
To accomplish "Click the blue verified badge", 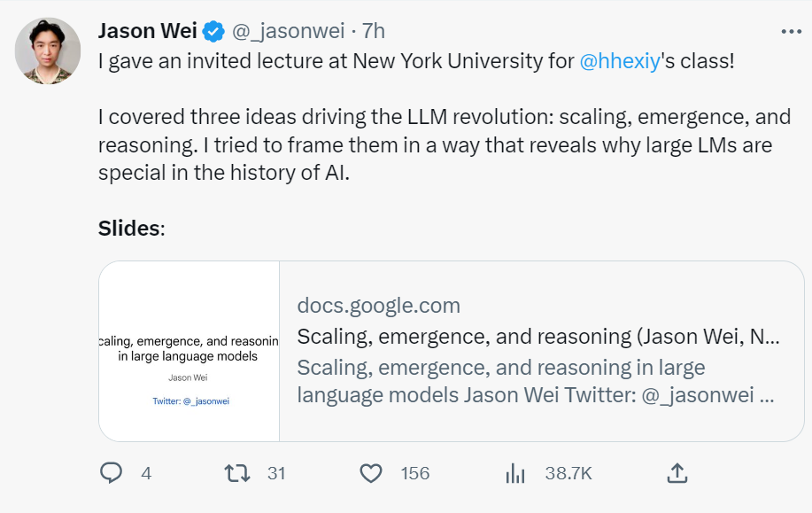I will [x=213, y=32].
